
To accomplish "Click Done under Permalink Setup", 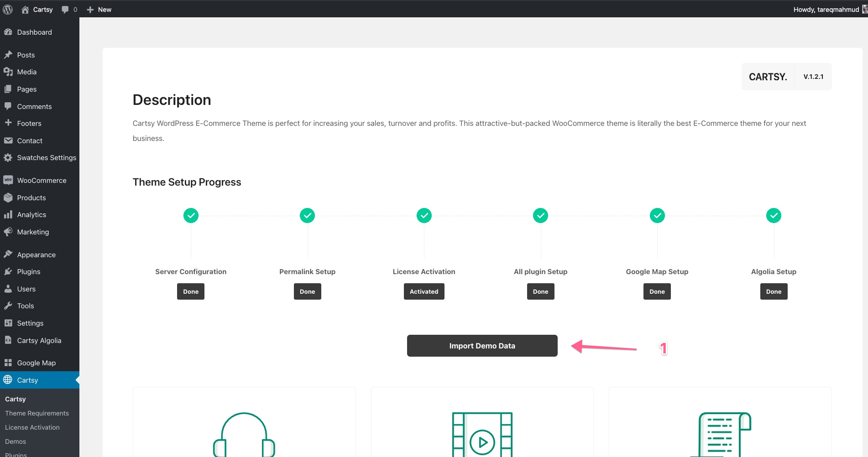I will coord(308,291).
